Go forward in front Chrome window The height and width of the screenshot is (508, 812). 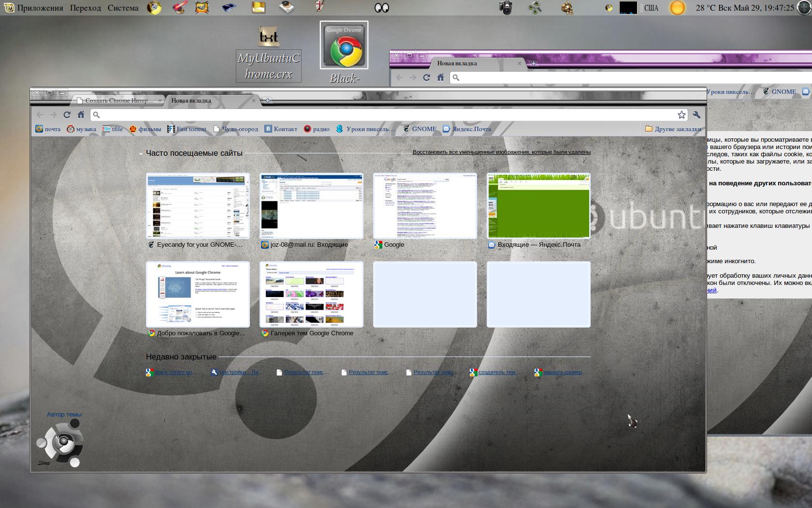pos(54,115)
